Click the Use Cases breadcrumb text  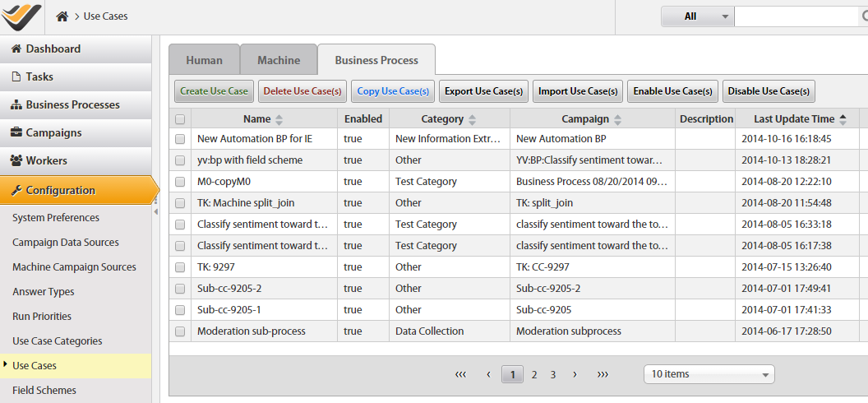[x=106, y=16]
